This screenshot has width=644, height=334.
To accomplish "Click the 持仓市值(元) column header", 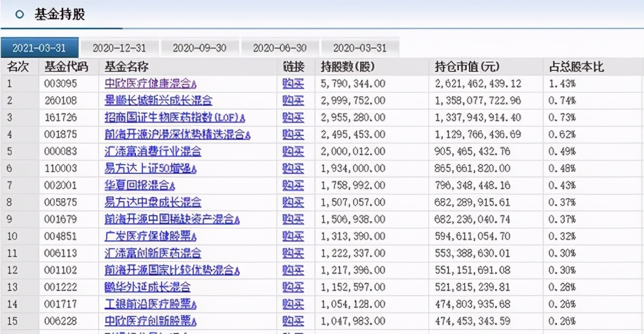I will 467,67.
